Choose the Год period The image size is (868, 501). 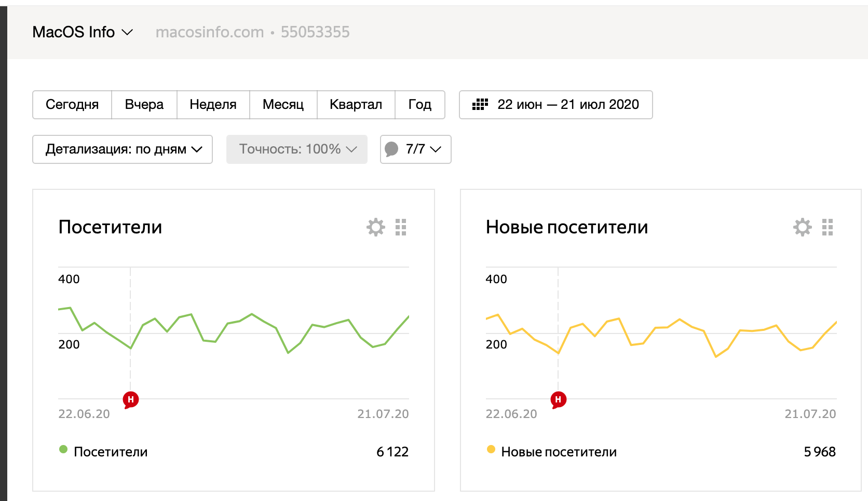(419, 105)
